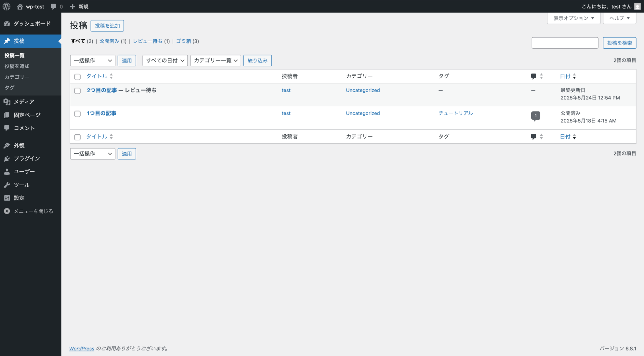This screenshot has width=644, height=356.
Task: Toggle the select-all checkbox in table header
Action: 77,77
